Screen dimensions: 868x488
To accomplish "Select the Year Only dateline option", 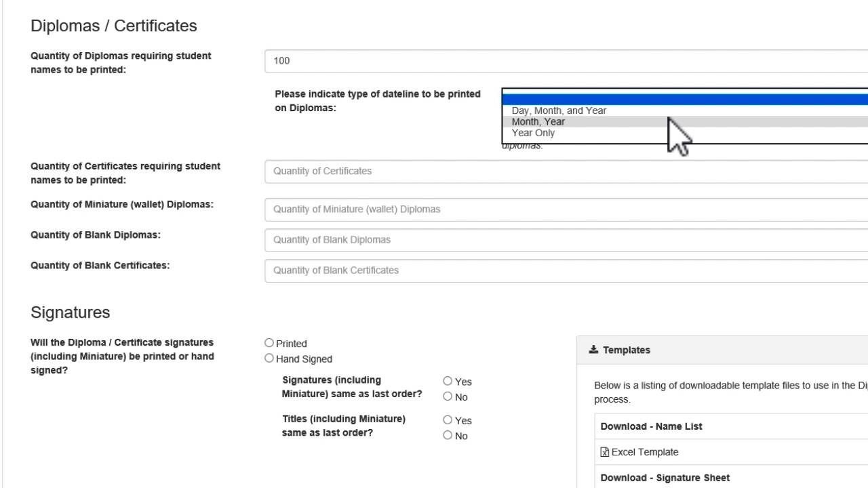I will (533, 133).
